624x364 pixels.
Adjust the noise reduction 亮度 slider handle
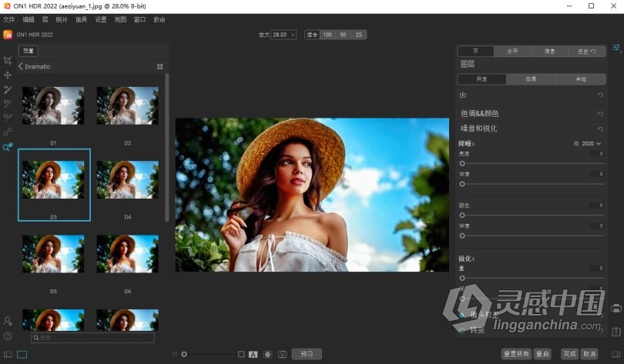462,163
